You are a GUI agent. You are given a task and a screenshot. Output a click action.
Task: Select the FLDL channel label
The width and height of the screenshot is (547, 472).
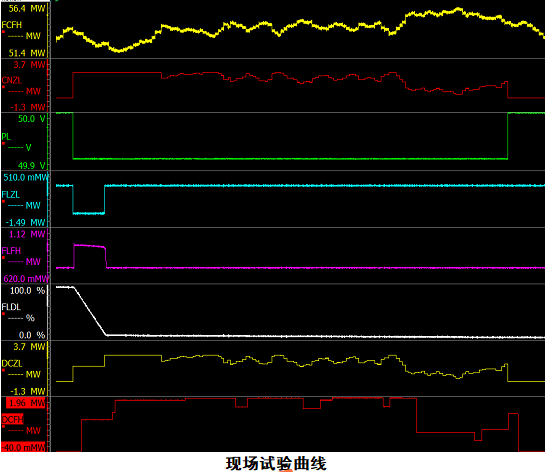11,307
